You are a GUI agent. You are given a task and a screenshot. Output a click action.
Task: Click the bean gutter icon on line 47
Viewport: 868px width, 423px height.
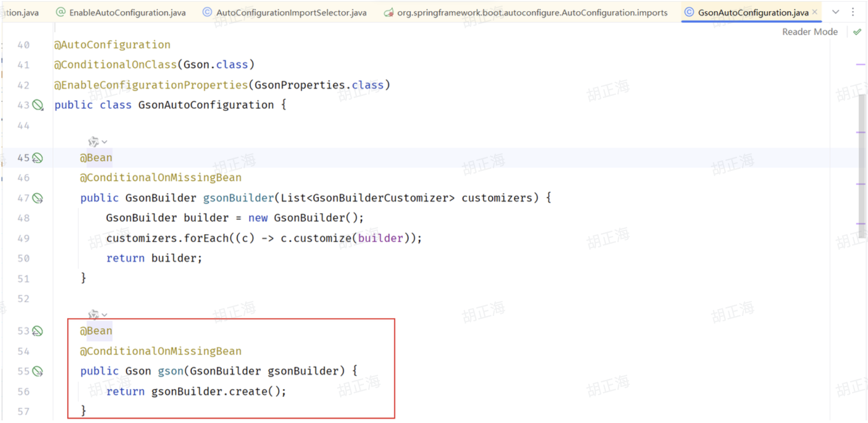point(37,198)
